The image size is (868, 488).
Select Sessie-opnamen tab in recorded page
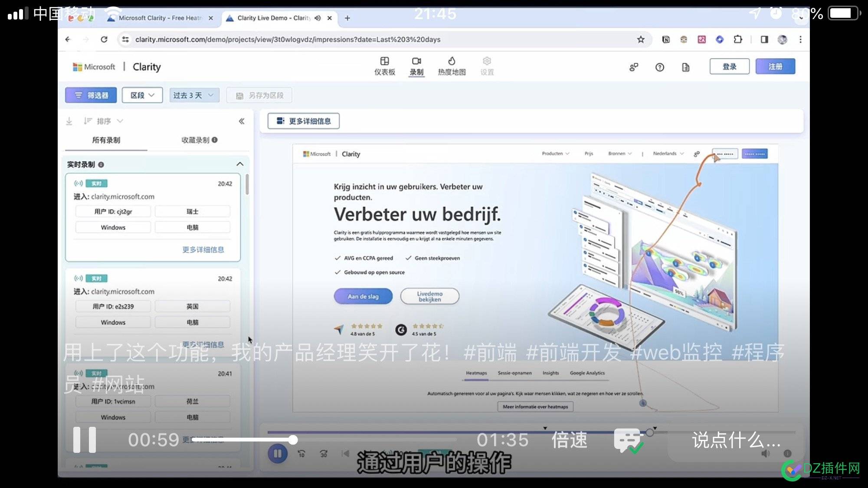click(x=514, y=373)
